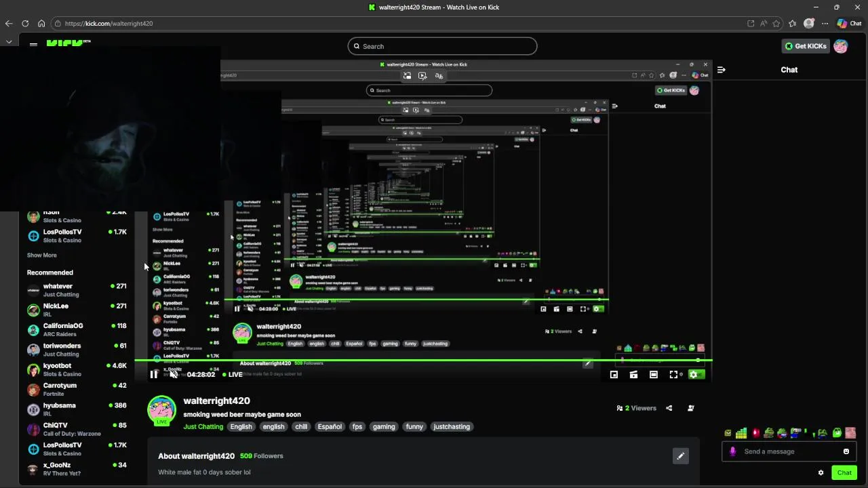Enable mini player mode
Viewport: 868px width, 488px height.
614,374
